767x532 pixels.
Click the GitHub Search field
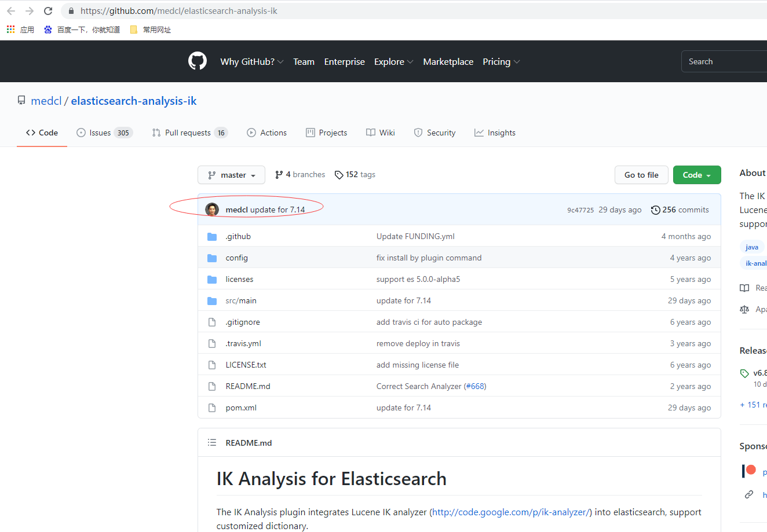click(x=724, y=61)
